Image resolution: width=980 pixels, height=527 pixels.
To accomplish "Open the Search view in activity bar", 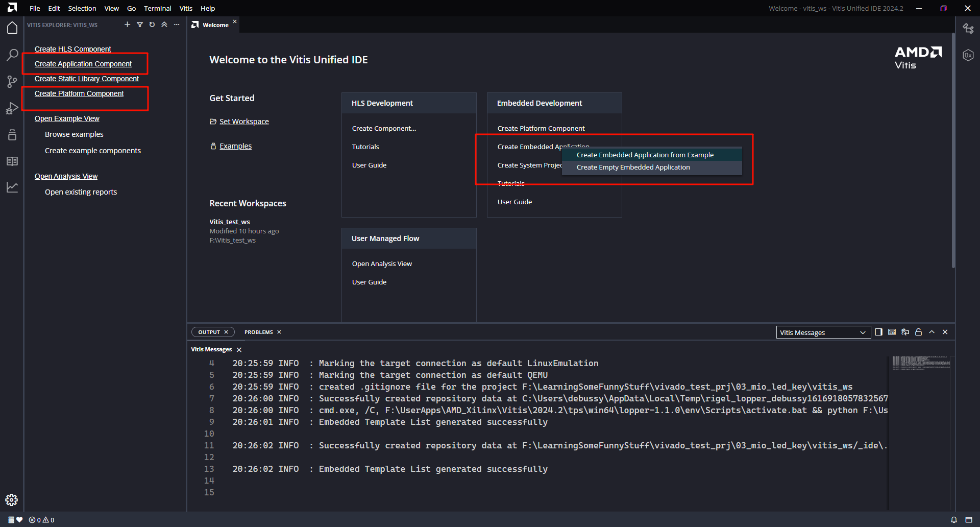I will coord(12,55).
